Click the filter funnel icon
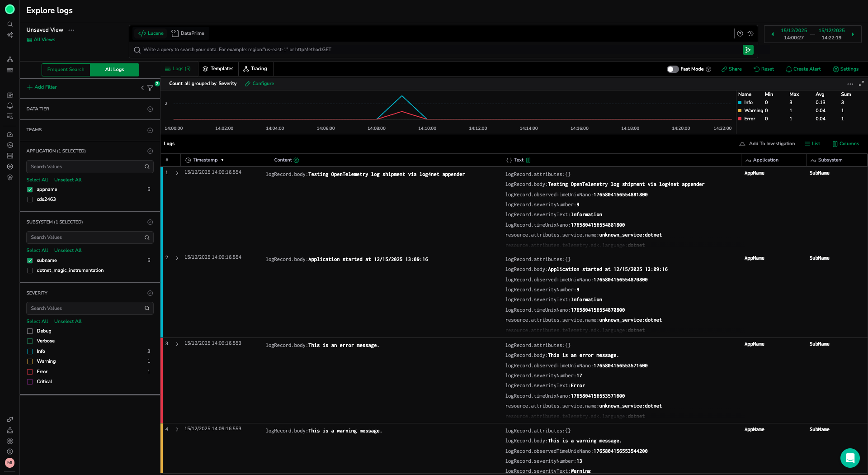Viewport: 868px width, 475px height. coord(150,88)
